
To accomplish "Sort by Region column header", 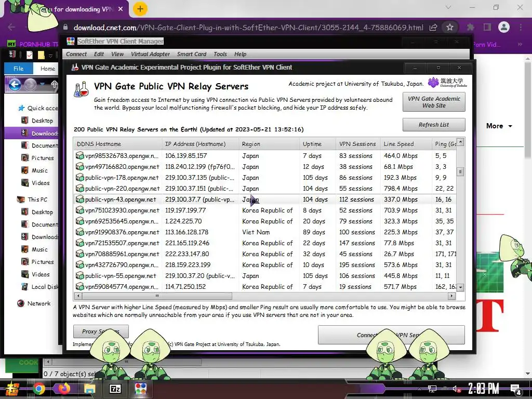I will 269,144.
